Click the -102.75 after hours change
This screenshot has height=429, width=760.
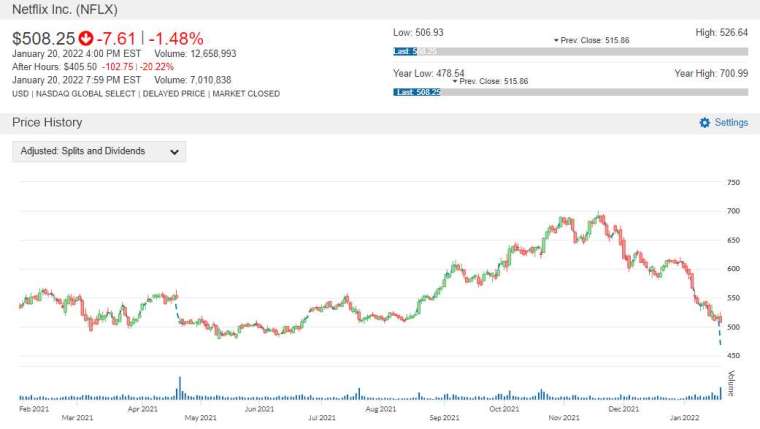(117, 67)
